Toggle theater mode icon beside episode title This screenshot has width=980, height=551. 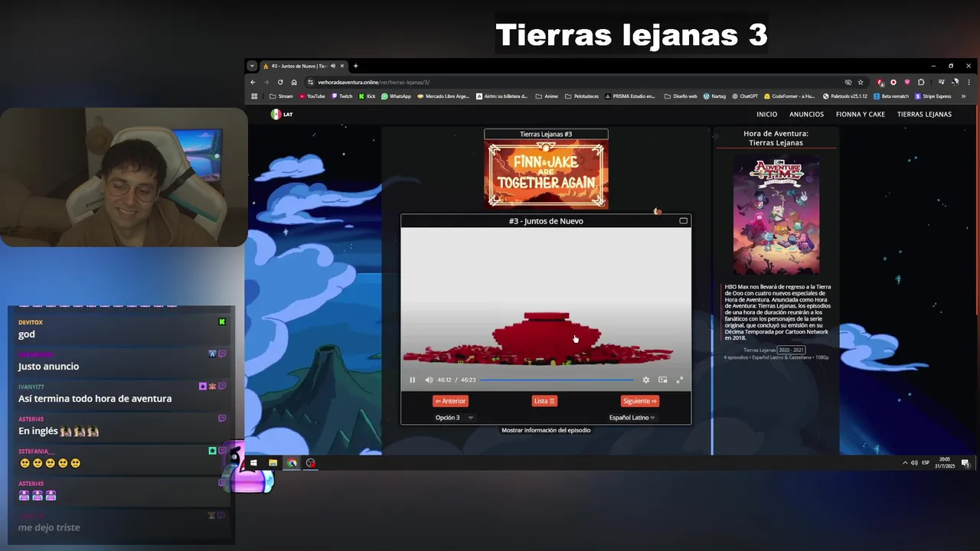coord(683,221)
